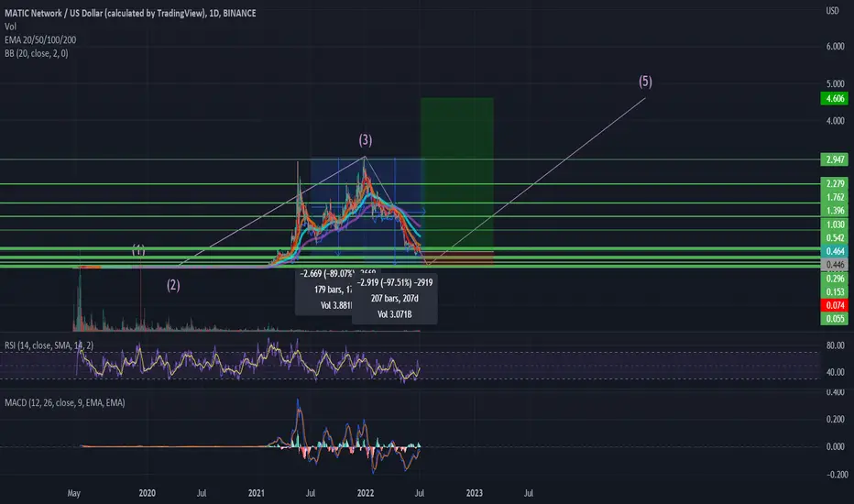854x504 pixels.
Task: Click the 2021 label on time axis
Action: [256, 493]
